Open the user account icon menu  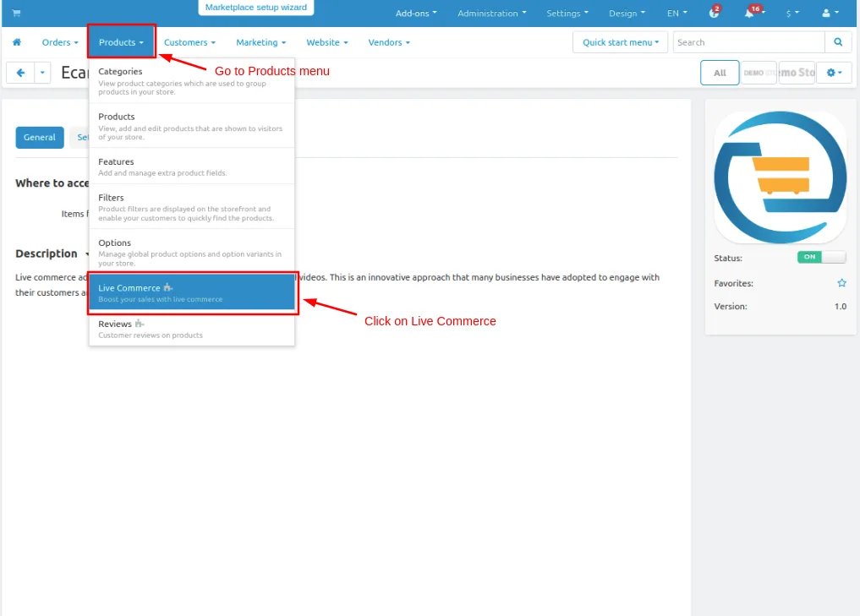click(830, 13)
